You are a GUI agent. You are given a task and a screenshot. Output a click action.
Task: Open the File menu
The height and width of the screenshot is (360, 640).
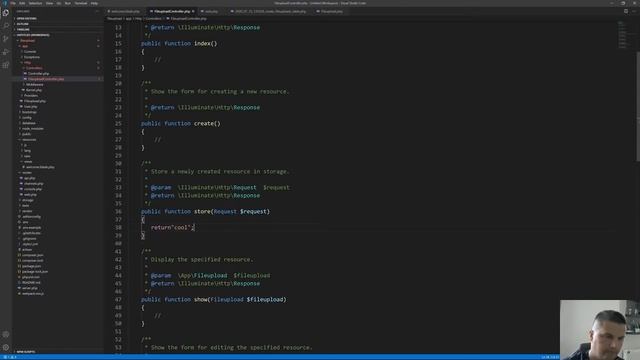pos(13,3)
